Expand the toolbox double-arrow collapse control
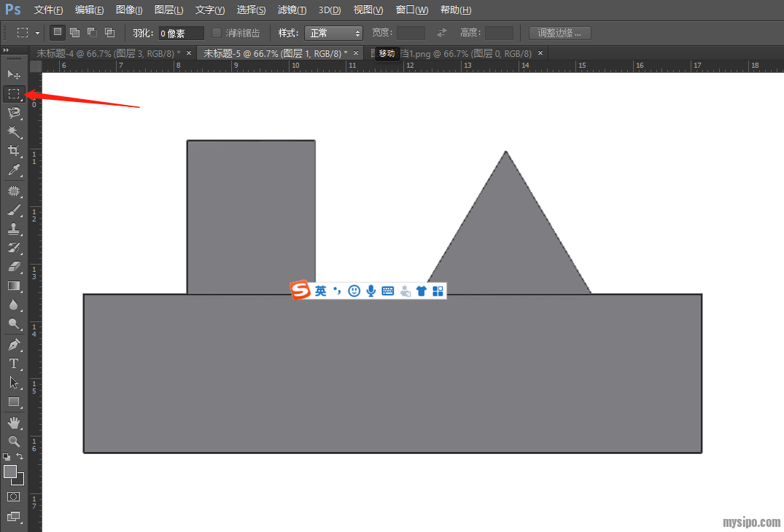This screenshot has width=784, height=532. click(x=7, y=50)
